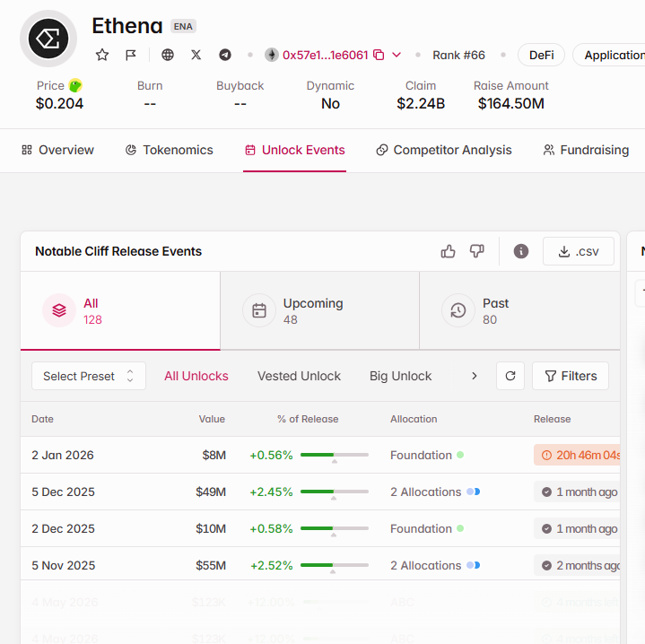Screen dimensions: 645x644
Task: Click the ENA ticker badge
Action: click(x=183, y=26)
